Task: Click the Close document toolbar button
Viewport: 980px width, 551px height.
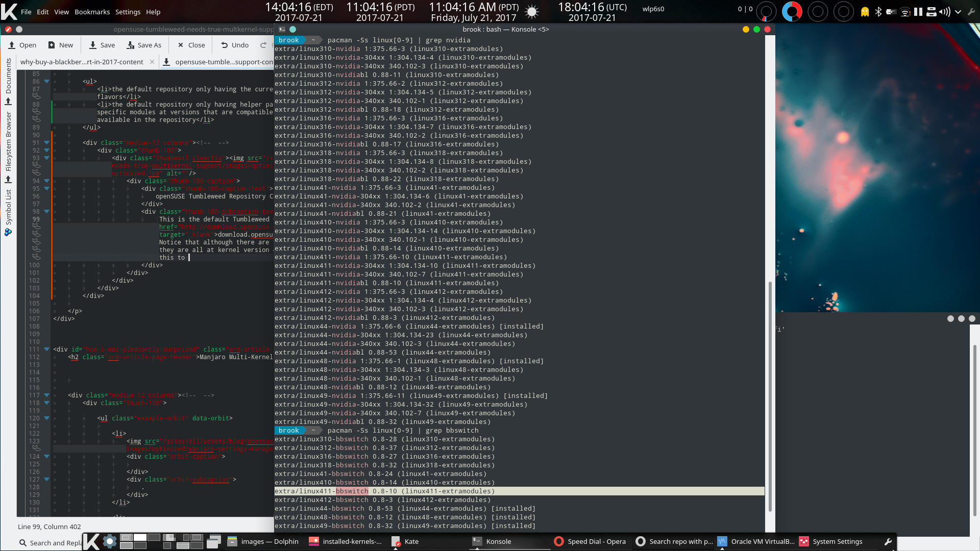Action: point(191,45)
